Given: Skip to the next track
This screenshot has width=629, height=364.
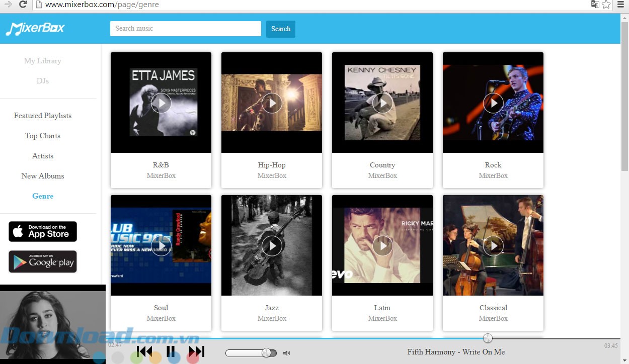Looking at the screenshot, I should pyautogui.click(x=196, y=351).
